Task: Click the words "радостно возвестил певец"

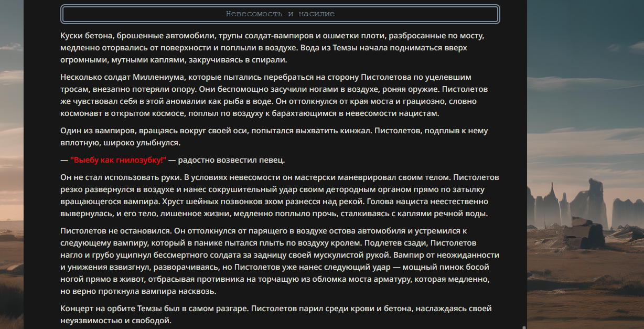Action: point(230,160)
